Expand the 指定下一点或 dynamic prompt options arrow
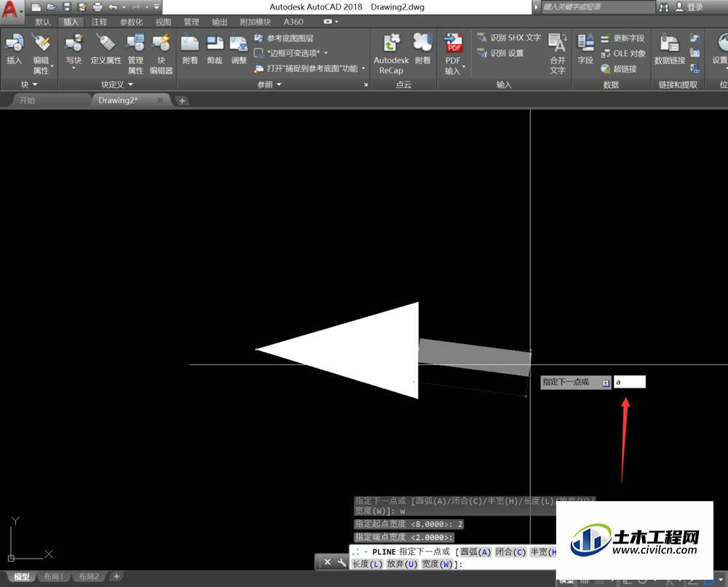Screen dimensions: 728x587 (606, 383)
